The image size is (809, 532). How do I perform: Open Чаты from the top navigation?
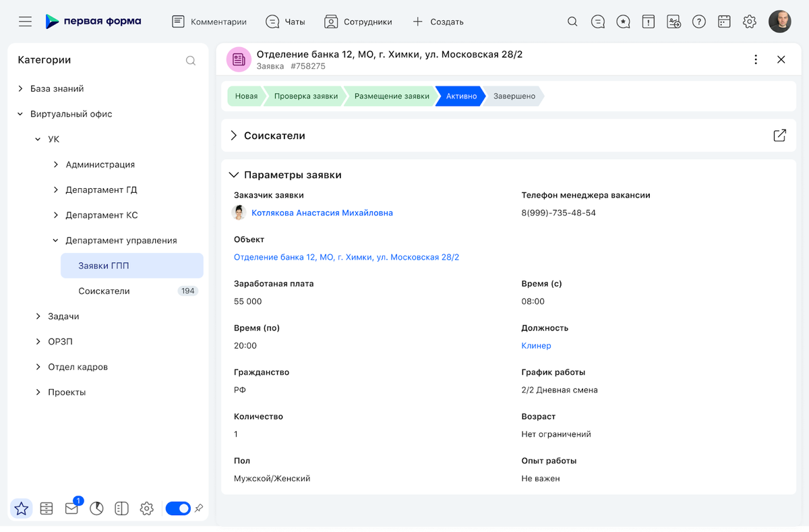285,21
